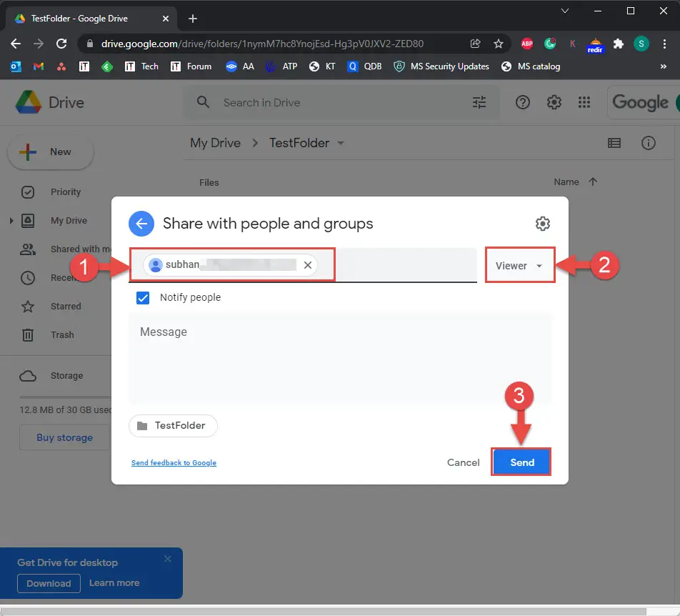Viewport: 680px width, 616px height.
Task: Bookmark this page with the star
Action: 499,44
